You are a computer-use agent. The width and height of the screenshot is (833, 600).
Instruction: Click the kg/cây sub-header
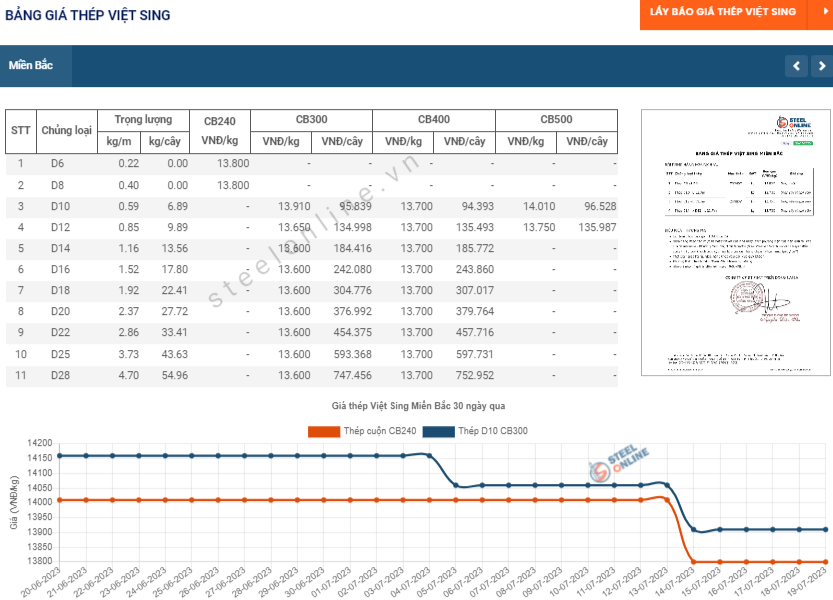165,142
